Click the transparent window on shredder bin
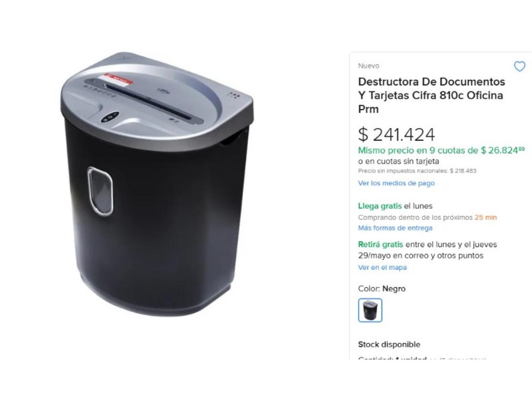The height and width of the screenshot is (399, 532). point(100,191)
